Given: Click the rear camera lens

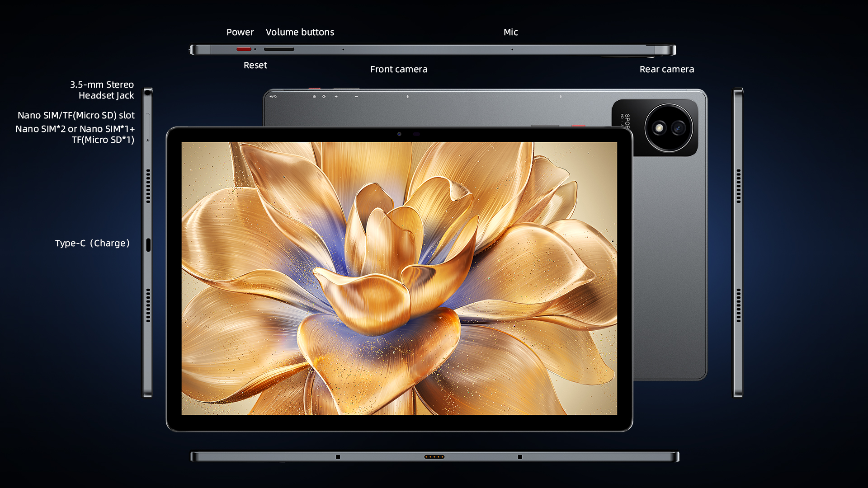Looking at the screenshot, I should point(678,128).
